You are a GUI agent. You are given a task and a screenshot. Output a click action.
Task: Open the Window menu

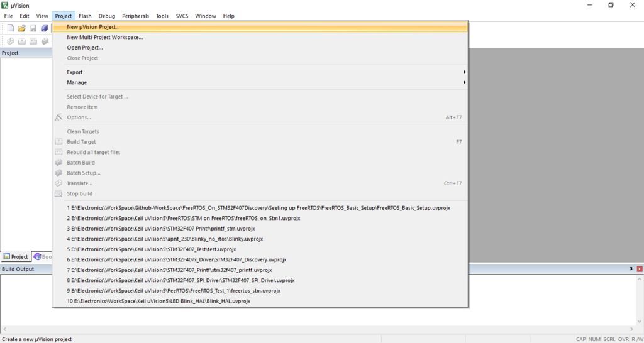(206, 16)
